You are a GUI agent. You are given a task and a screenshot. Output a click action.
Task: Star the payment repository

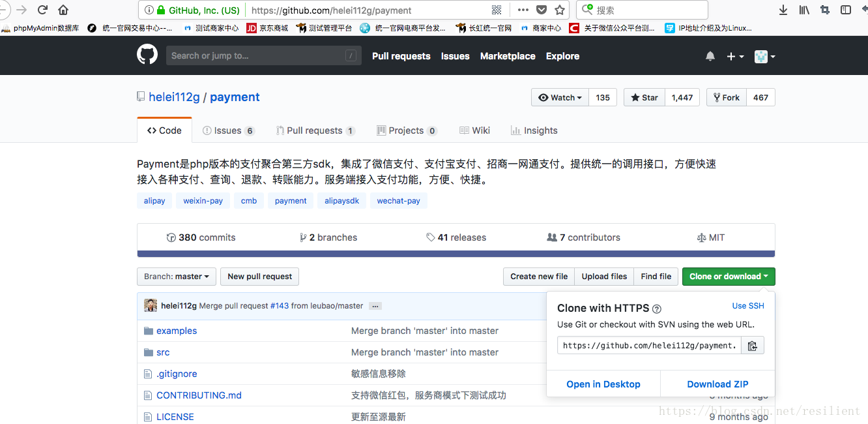pyautogui.click(x=644, y=97)
